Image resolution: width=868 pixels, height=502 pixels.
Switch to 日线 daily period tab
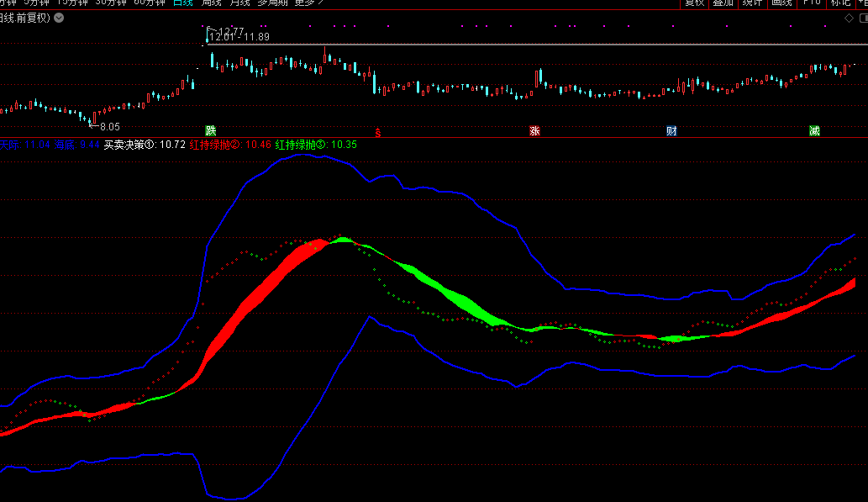tap(182, 3)
